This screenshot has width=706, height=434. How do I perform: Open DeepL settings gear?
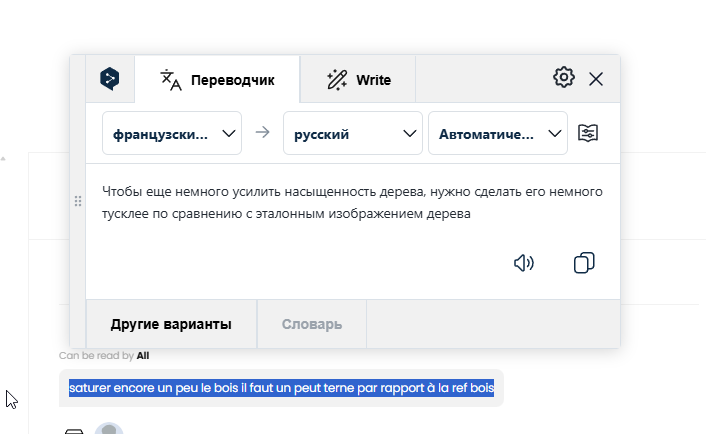564,77
